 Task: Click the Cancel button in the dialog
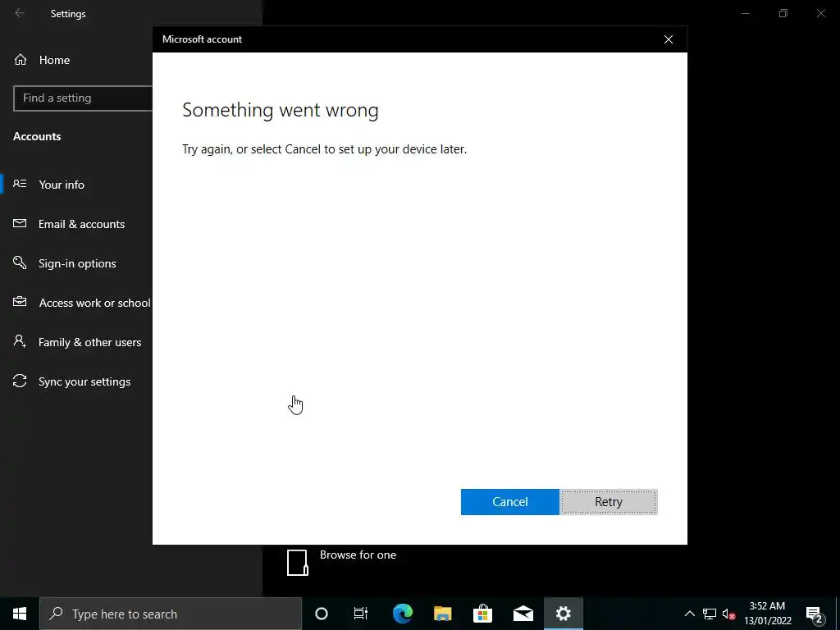(509, 502)
